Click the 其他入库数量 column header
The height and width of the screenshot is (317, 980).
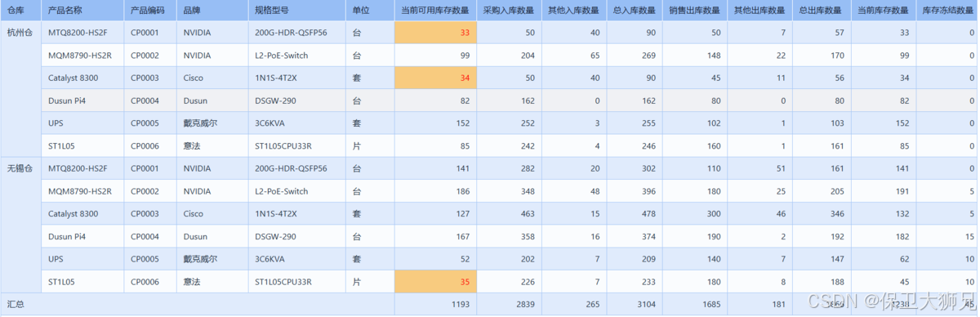[x=573, y=11]
